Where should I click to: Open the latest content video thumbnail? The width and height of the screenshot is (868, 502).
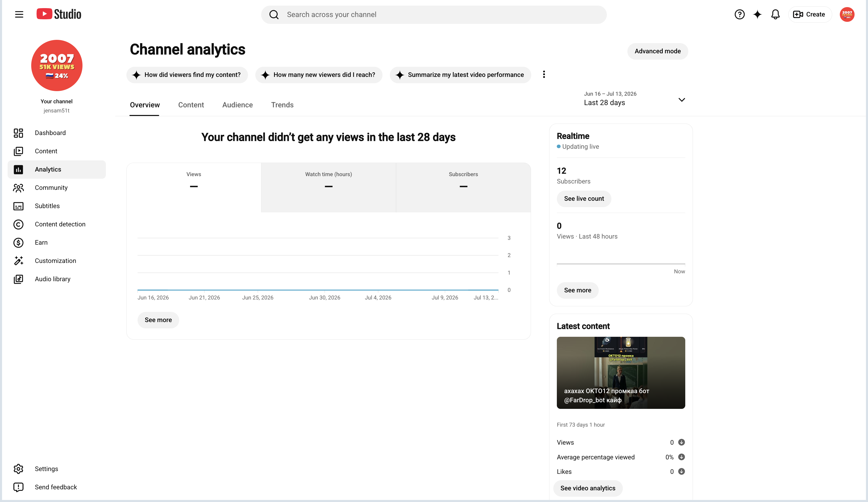point(621,373)
